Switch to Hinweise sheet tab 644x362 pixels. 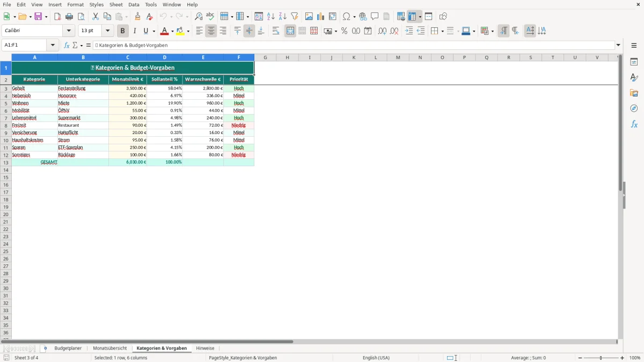(x=205, y=349)
